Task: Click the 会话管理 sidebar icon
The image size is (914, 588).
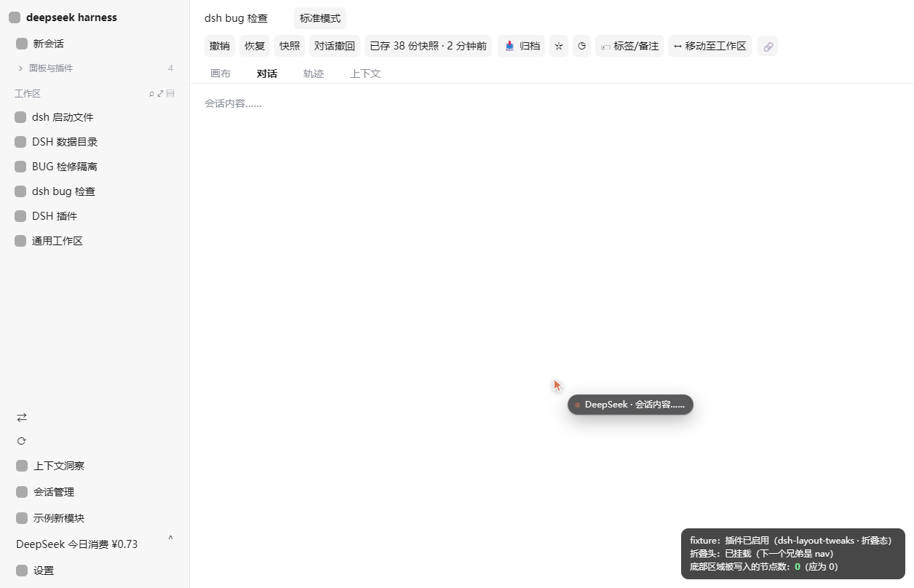Action: click(x=22, y=492)
